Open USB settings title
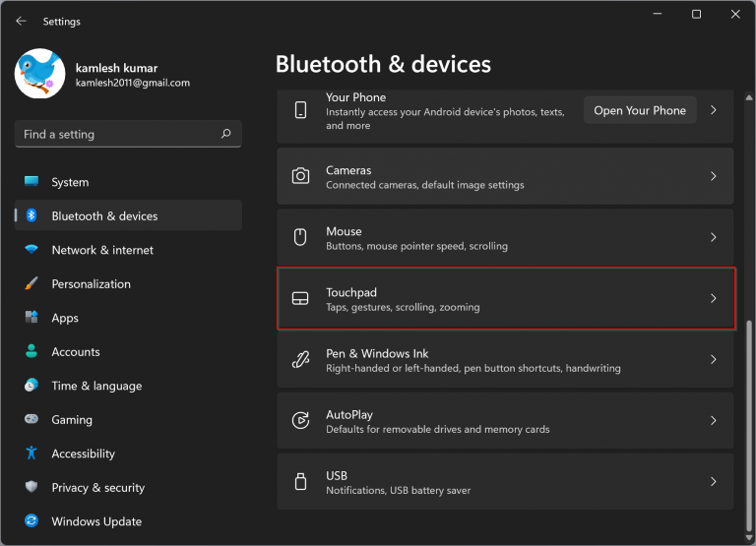The height and width of the screenshot is (546, 756). (x=337, y=475)
